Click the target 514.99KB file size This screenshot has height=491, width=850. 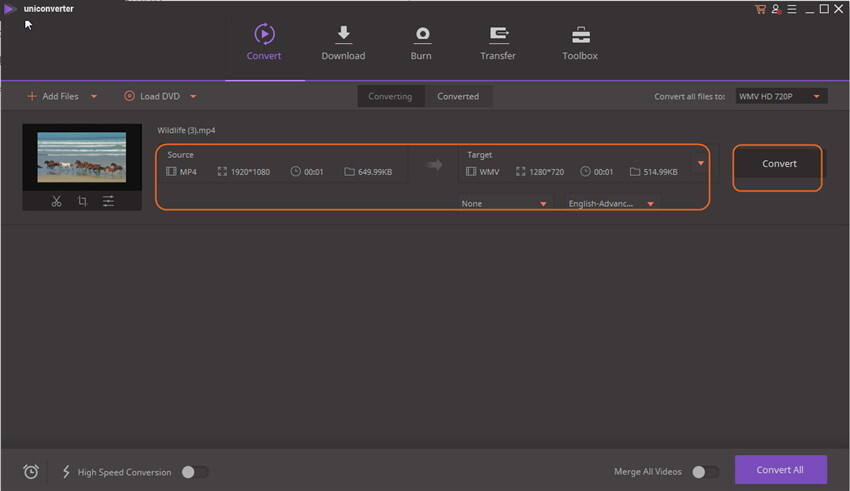[x=660, y=172]
